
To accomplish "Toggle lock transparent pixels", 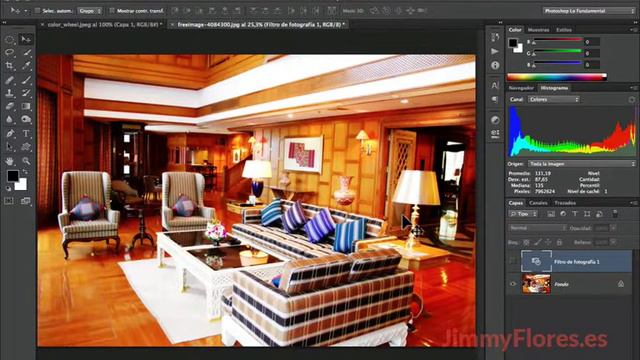I will [526, 242].
